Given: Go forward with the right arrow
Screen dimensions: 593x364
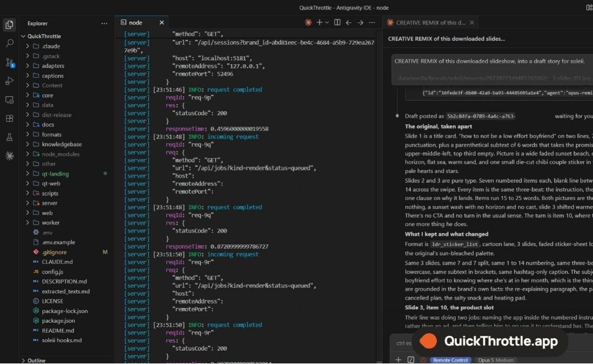Looking at the screenshot, I should pos(360,23).
